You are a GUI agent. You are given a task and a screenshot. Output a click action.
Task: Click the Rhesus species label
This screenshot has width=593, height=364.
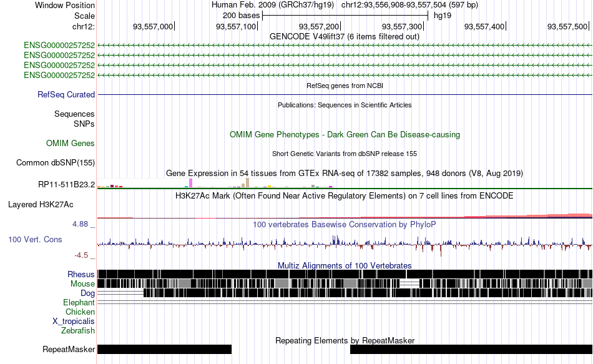81,275
